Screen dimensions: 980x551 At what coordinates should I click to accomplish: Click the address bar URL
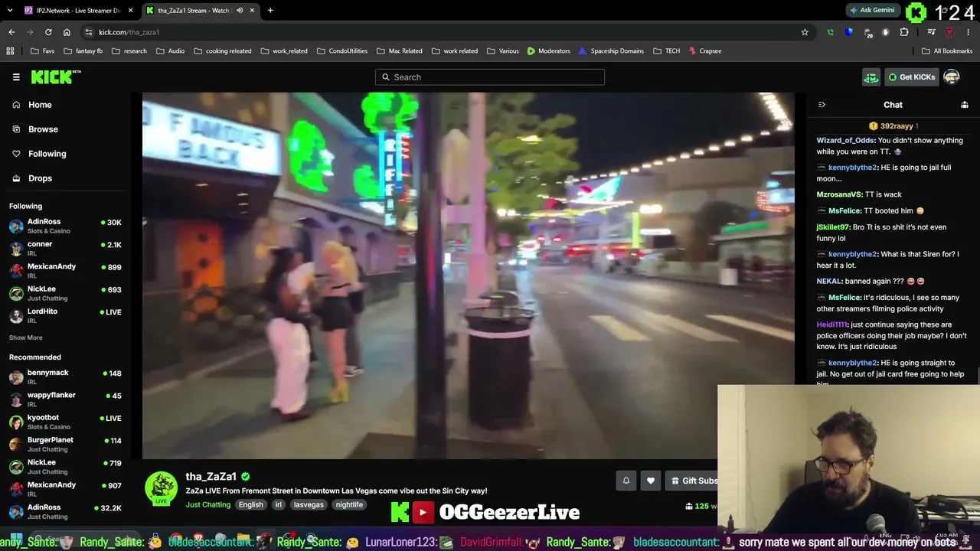(129, 32)
